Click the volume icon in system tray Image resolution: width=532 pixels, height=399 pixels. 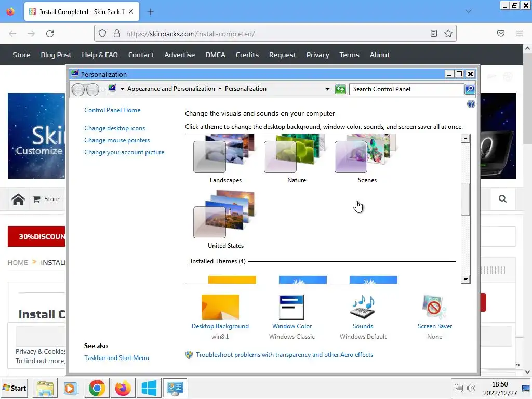pos(471,388)
